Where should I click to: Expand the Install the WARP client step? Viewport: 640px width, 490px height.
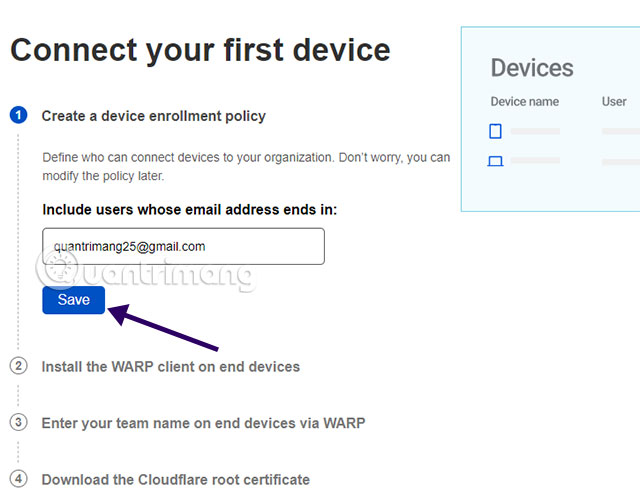170,367
